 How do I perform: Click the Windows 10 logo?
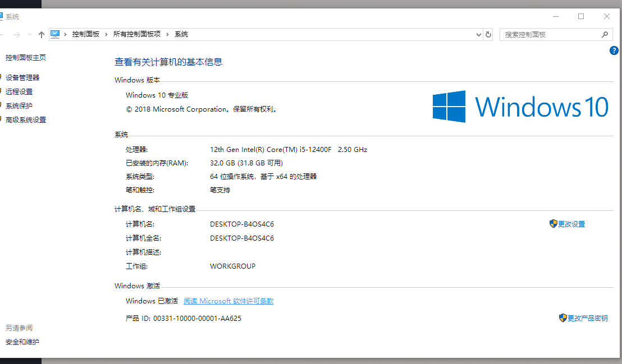[x=520, y=106]
